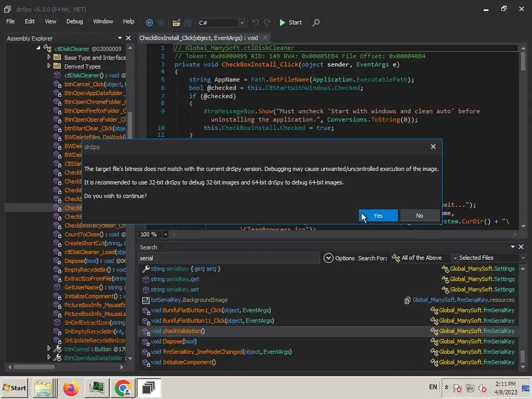The image size is (532, 399).
Task: Open the View menu
Action: coord(50,21)
